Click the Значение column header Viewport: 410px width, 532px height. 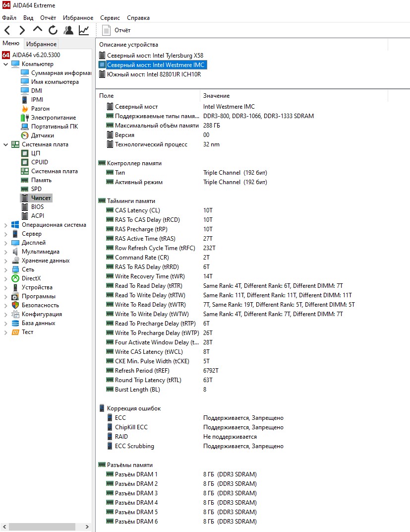point(294,96)
